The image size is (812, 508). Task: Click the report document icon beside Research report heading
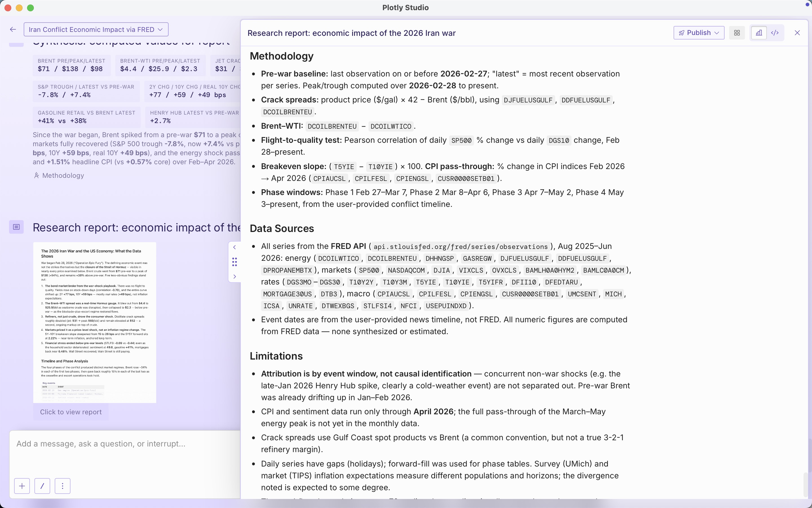tap(16, 227)
